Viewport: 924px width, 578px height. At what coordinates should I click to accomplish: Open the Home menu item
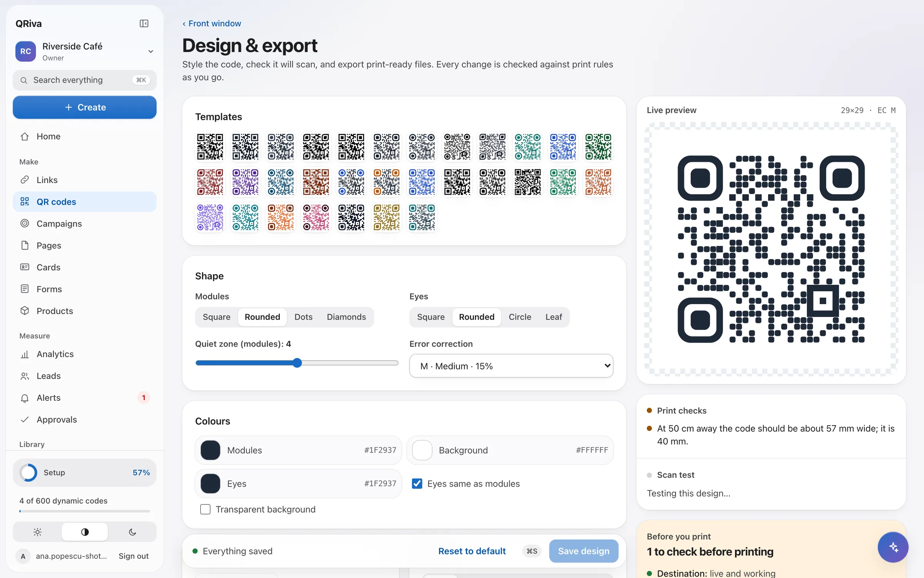85,136
